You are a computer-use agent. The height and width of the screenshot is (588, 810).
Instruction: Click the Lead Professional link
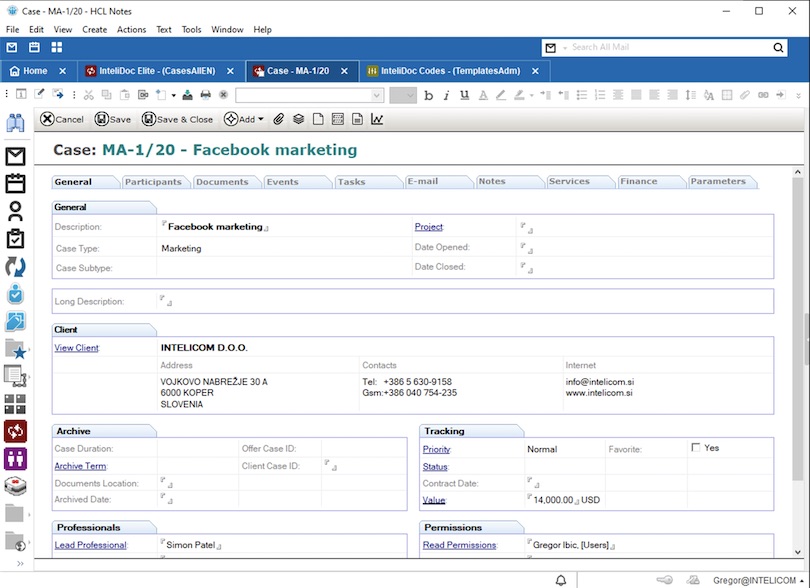coord(90,545)
